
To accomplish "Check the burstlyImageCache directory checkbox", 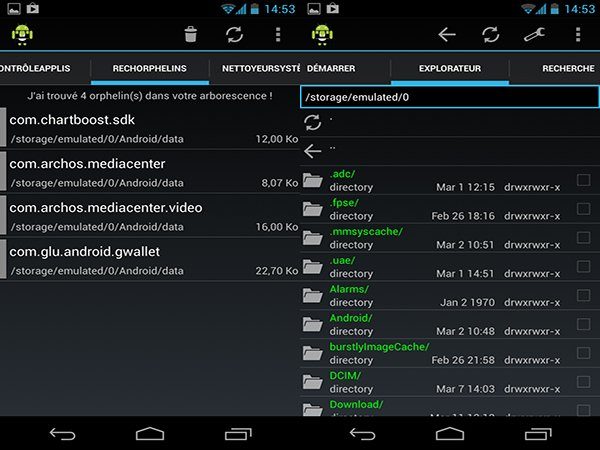I will pyautogui.click(x=584, y=353).
